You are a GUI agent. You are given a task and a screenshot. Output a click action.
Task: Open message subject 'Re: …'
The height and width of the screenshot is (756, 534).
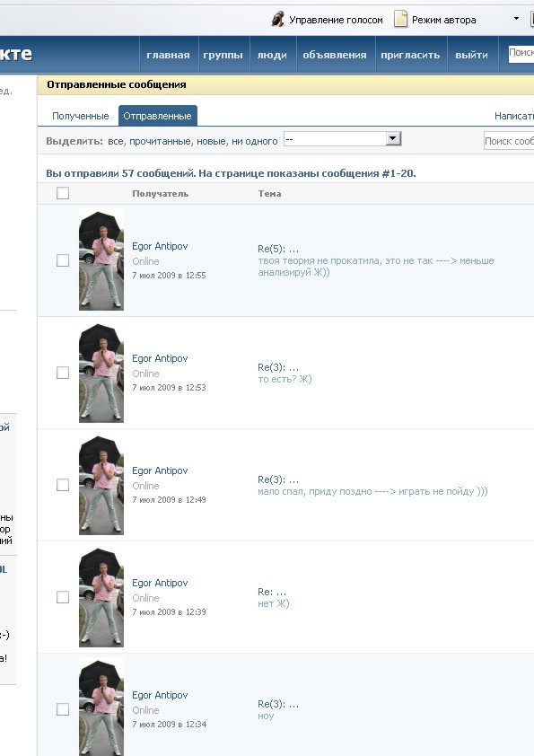pyautogui.click(x=272, y=592)
